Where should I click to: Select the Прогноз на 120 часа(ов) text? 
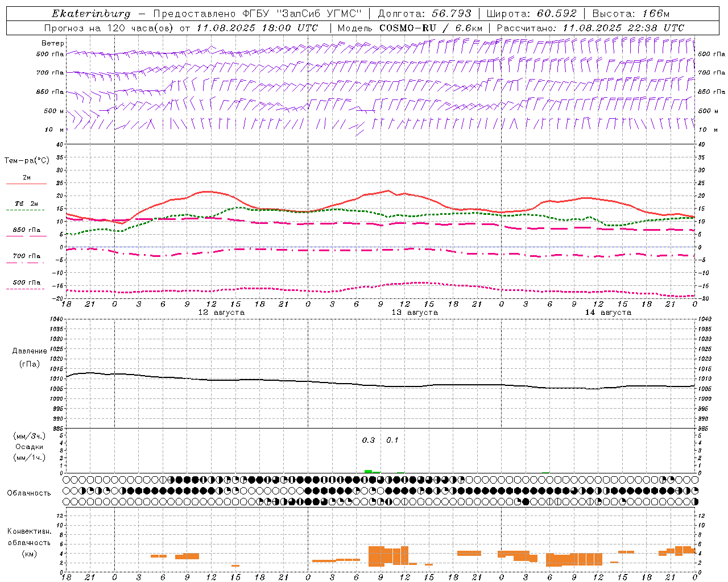pos(110,28)
